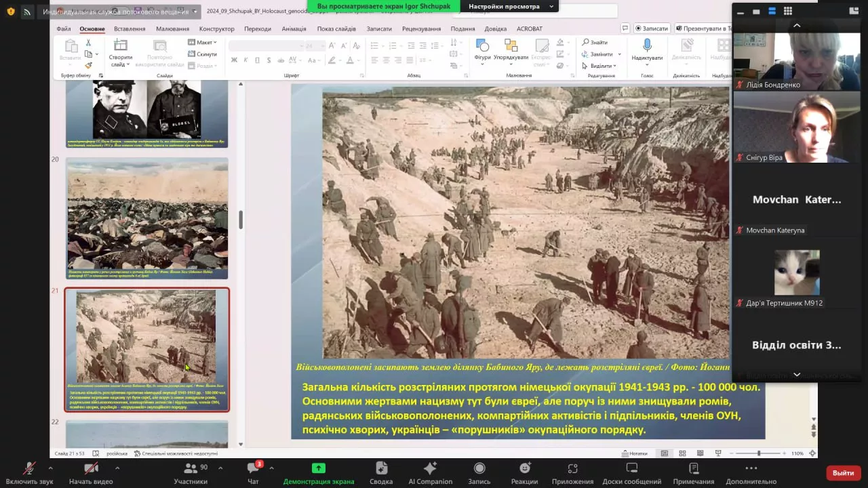
Task: Launch AI Companion
Action: (430, 473)
